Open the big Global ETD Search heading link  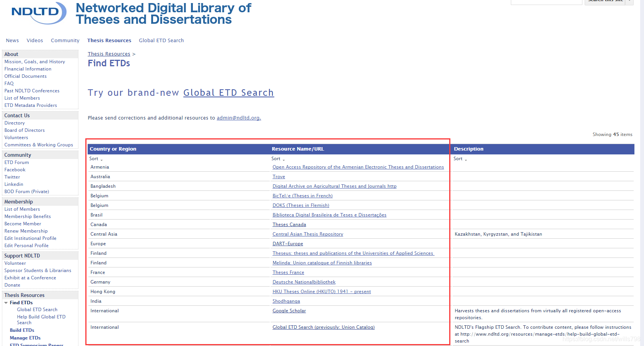coord(228,93)
